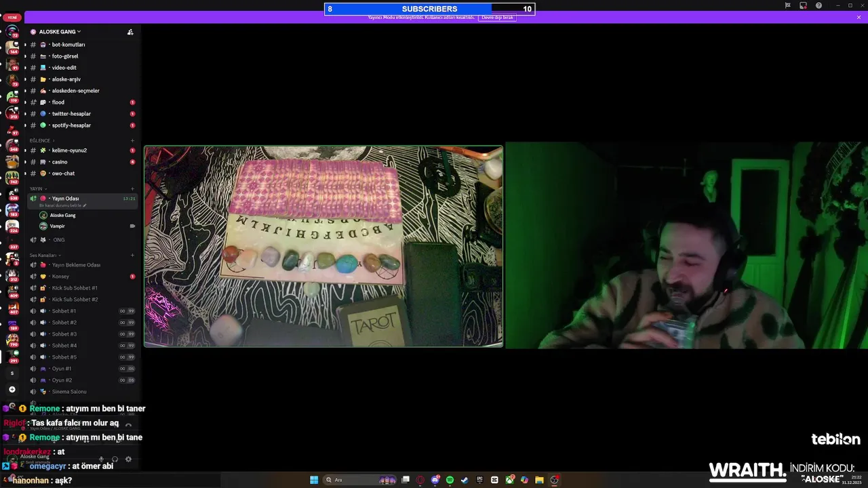Open the kelime-oyunu2 channel
This screenshot has width=868, height=488.
(81, 150)
